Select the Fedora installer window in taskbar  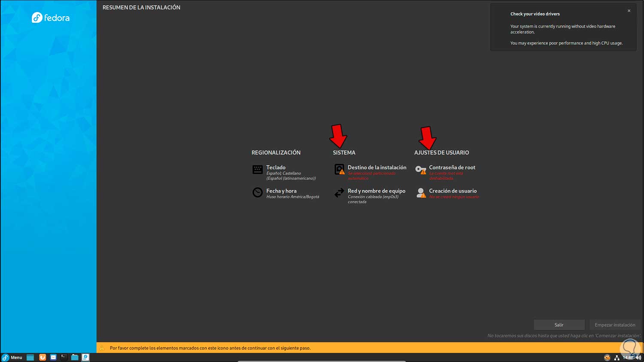pyautogui.click(x=85, y=357)
